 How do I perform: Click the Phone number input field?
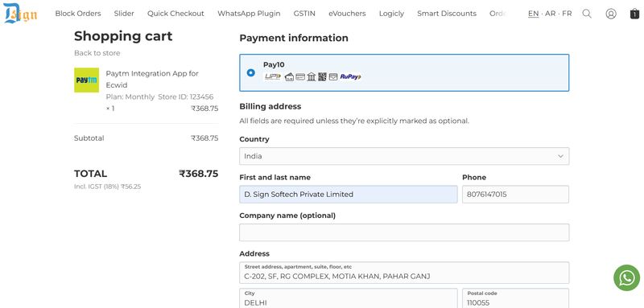point(515,195)
